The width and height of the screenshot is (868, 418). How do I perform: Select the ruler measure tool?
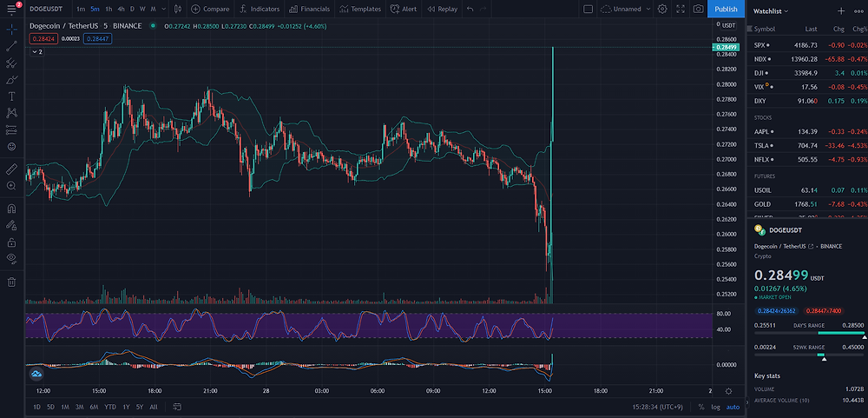11,169
